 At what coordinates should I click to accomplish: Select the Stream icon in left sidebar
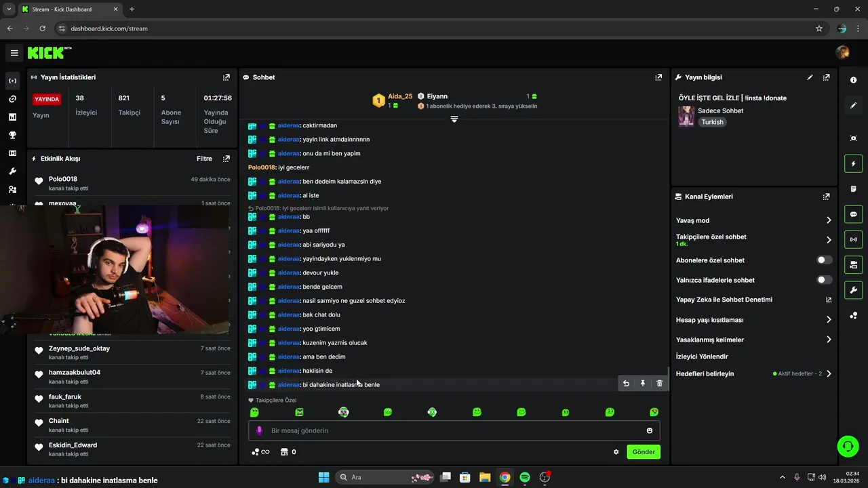(12, 81)
